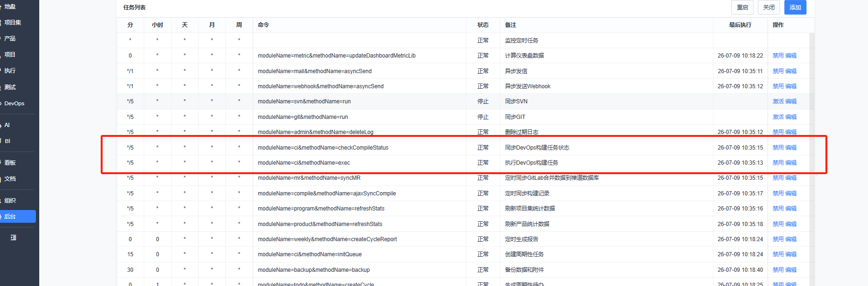This screenshot has height=286, width=868.
Task: Activate (激活) the 同步SVN task
Action: click(778, 101)
